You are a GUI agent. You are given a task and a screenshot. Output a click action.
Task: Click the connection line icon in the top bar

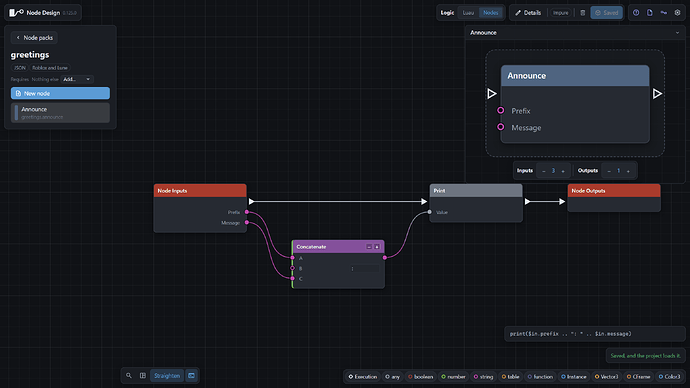click(664, 13)
